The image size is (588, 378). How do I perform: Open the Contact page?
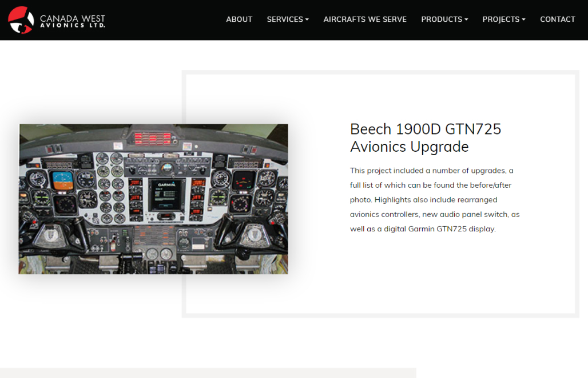[x=557, y=19]
